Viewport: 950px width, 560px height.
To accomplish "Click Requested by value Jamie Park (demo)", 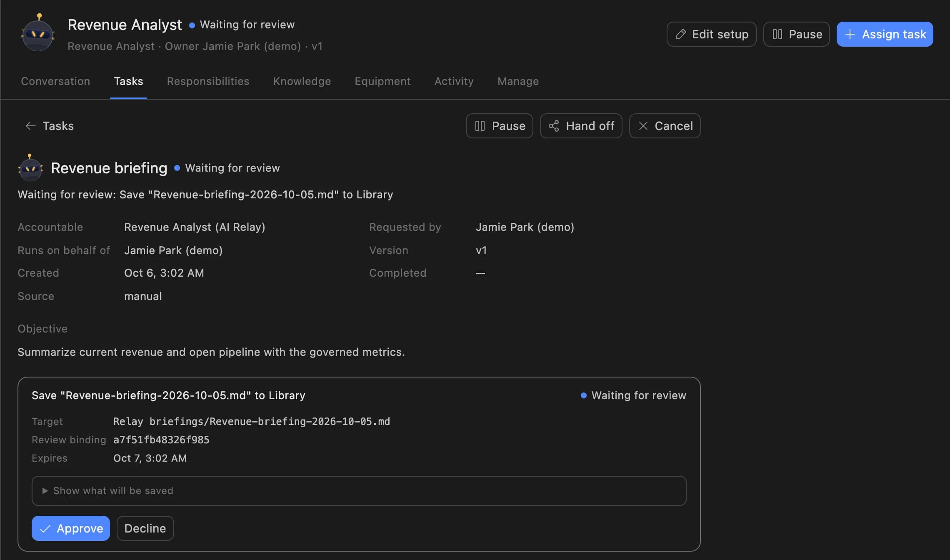I will (x=525, y=227).
